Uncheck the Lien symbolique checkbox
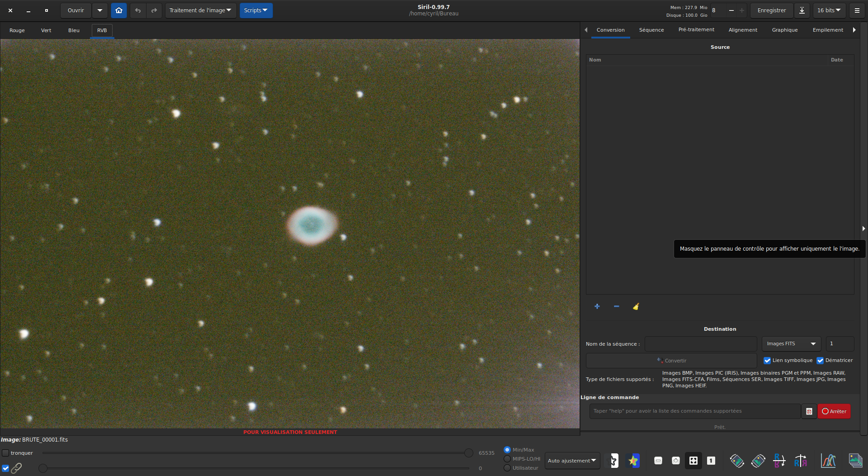Image resolution: width=868 pixels, height=476 pixels. coord(767,361)
